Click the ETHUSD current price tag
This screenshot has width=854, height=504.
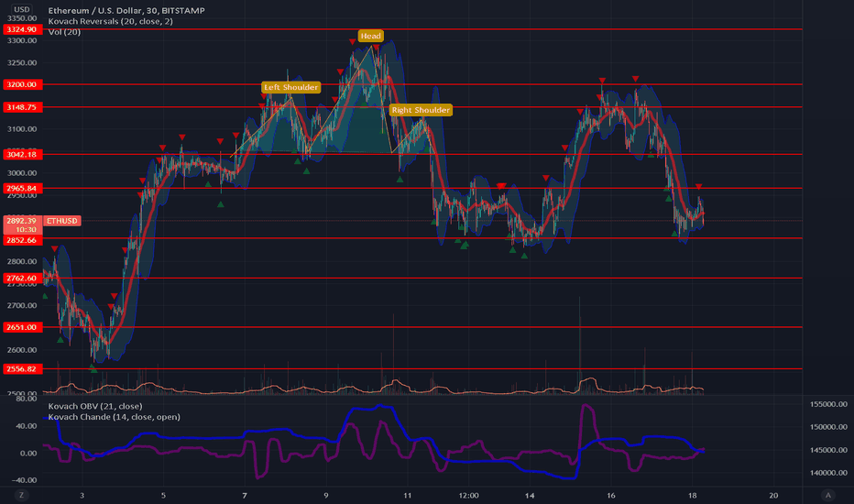click(x=62, y=221)
